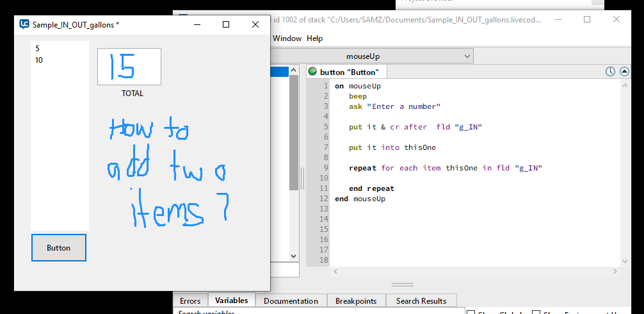Viewport: 644px width, 314px height.
Task: Minimize the Sample_IN_OUT_gallons stack window
Action: tap(197, 24)
